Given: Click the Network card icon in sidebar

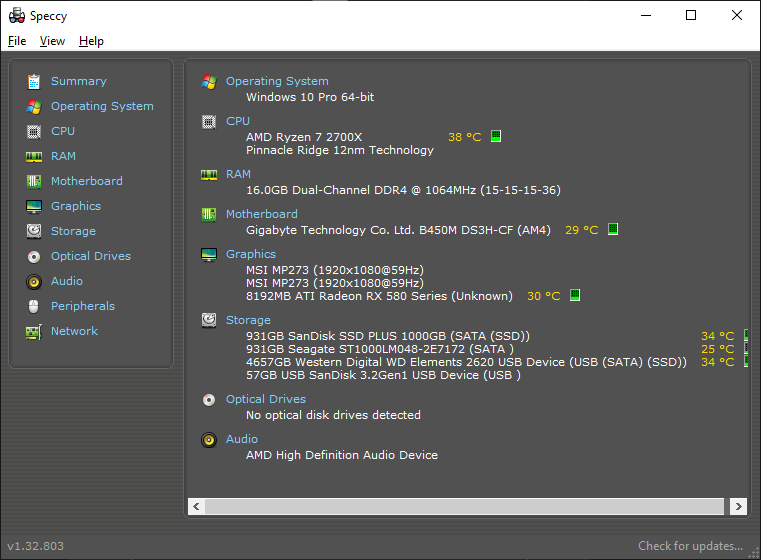Looking at the screenshot, I should (x=33, y=332).
